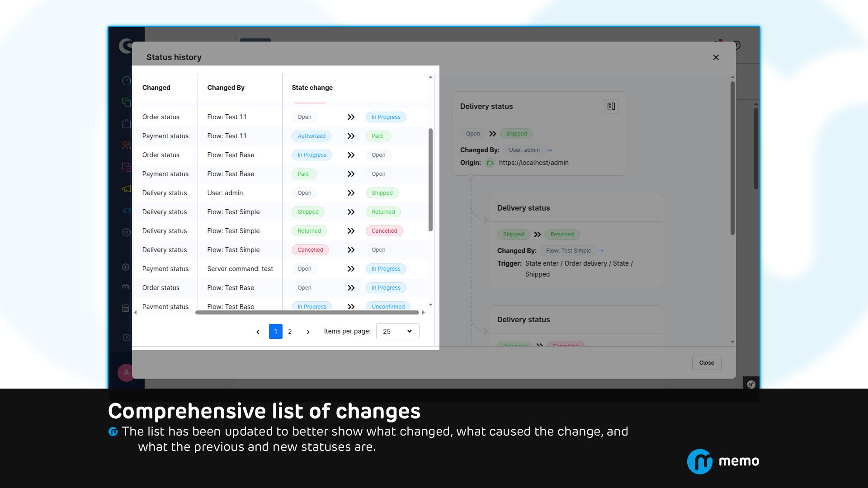The width and height of the screenshot is (868, 488).
Task: Click the arrow link beside Flow: Test Simple tag
Action: point(601,251)
